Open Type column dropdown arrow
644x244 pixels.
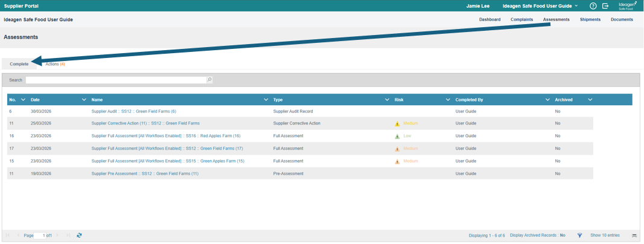coord(387,100)
